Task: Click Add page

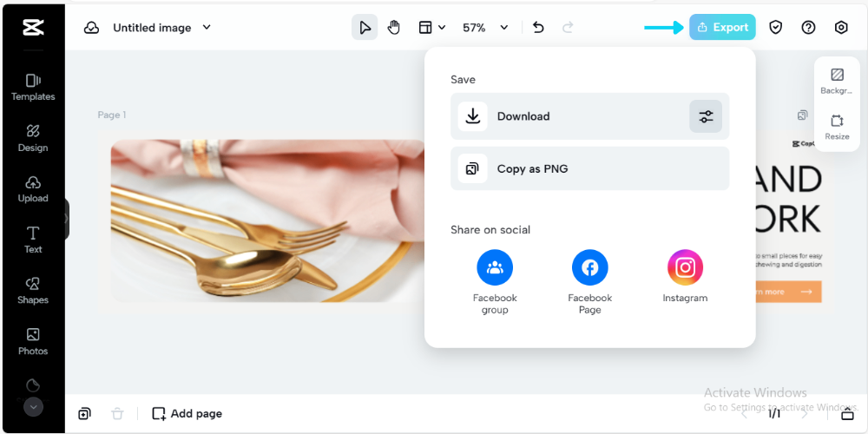Action: click(x=187, y=413)
